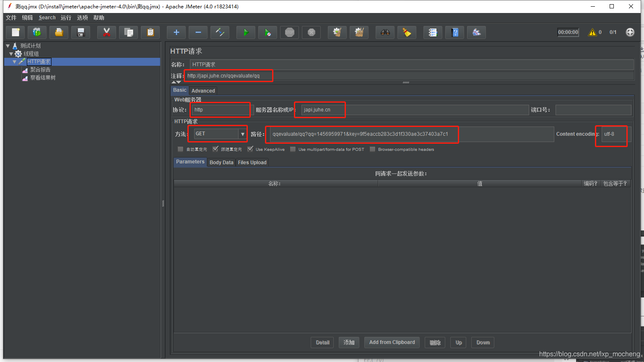Image resolution: width=644 pixels, height=362 pixels.
Task: Open the Function Helper list icon
Action: coord(433,32)
